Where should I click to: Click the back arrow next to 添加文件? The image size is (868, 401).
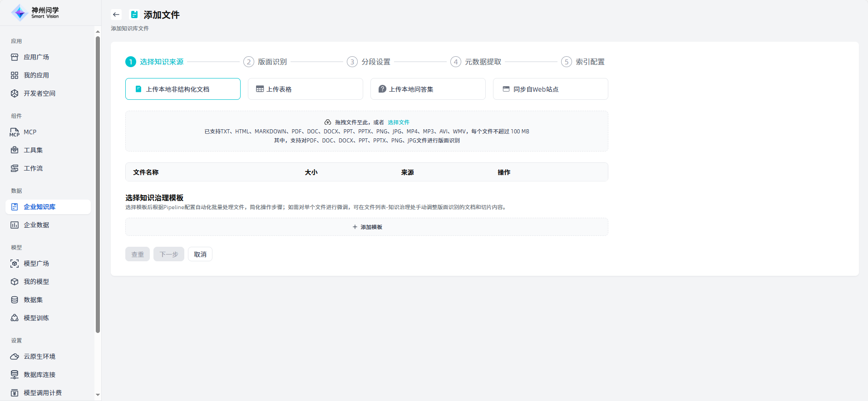coord(116,15)
